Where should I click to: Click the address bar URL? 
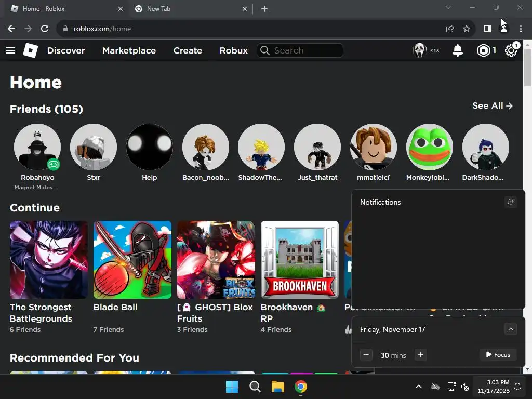click(102, 29)
